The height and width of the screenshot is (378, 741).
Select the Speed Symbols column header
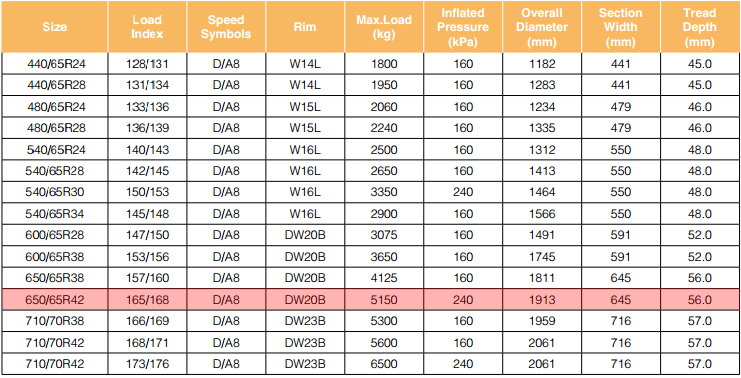click(x=226, y=26)
